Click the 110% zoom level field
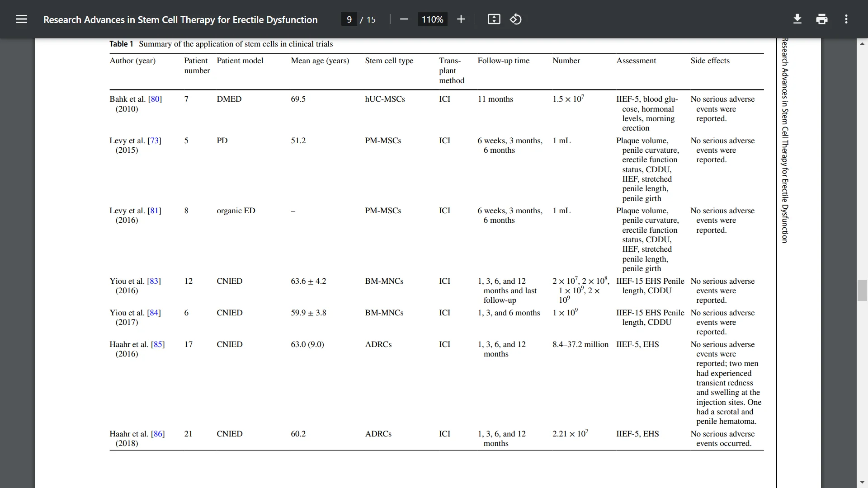The image size is (868, 488). [x=432, y=19]
